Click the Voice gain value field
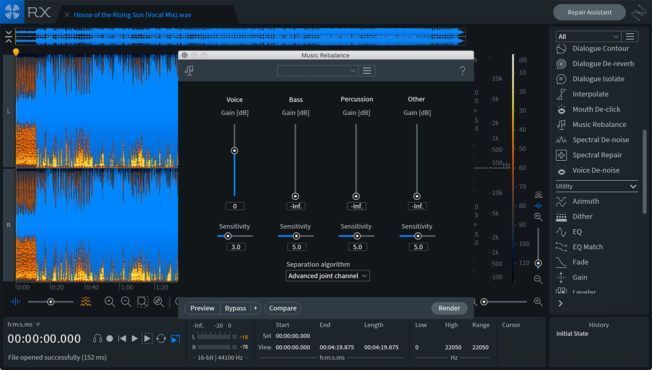The height and width of the screenshot is (370, 652). tap(235, 206)
